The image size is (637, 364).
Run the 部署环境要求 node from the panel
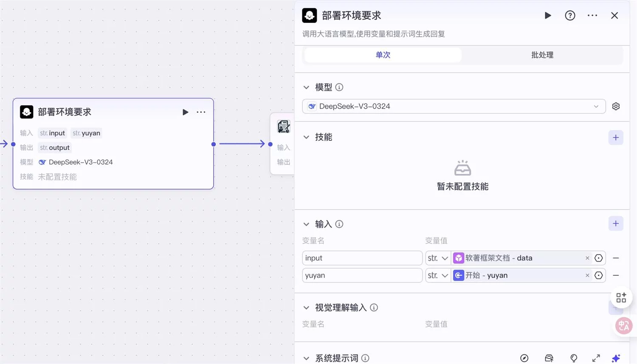click(547, 15)
